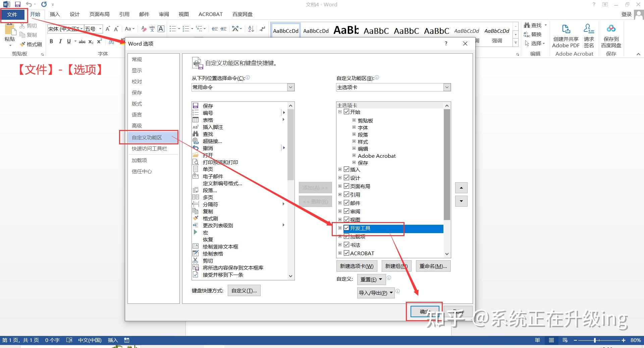Click the 确定 button
The height and width of the screenshot is (348, 644).
click(425, 312)
